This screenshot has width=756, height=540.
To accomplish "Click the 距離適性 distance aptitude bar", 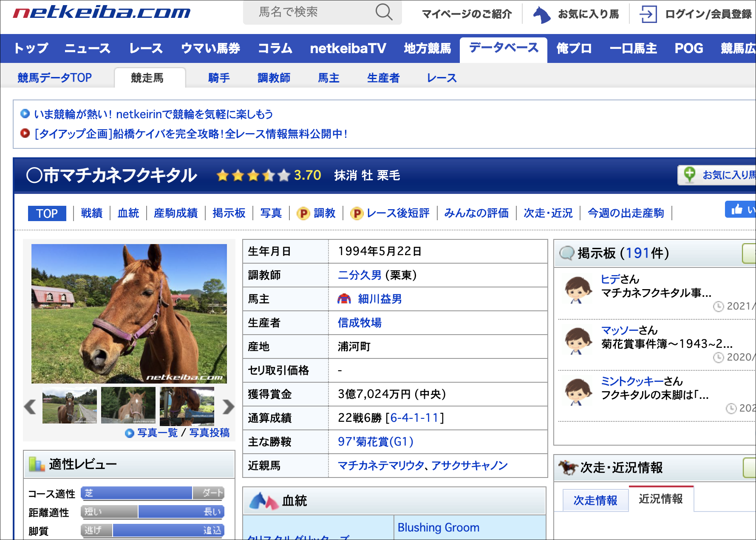I will pos(153,512).
